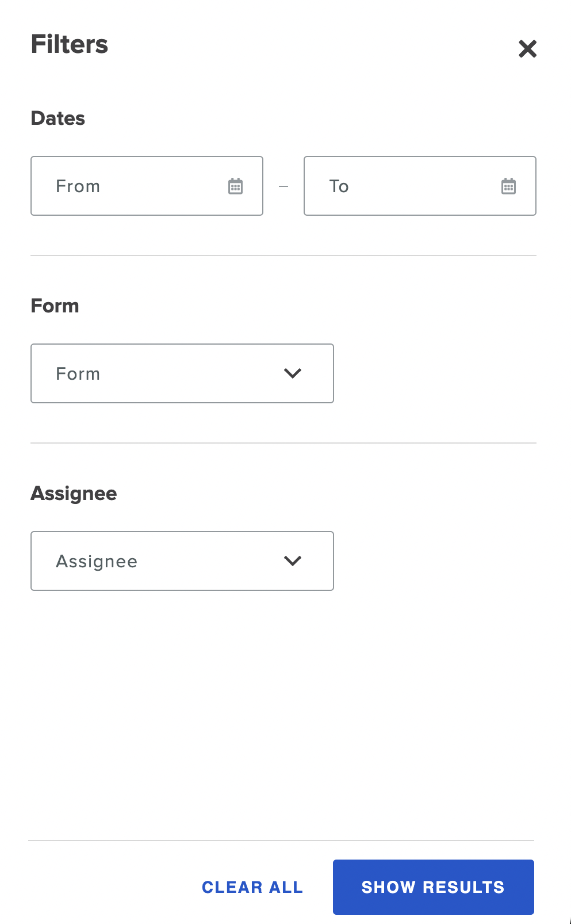Expand the Assignee dropdown chevron arrow
Image resolution: width=571 pixels, height=924 pixels.
tap(293, 561)
